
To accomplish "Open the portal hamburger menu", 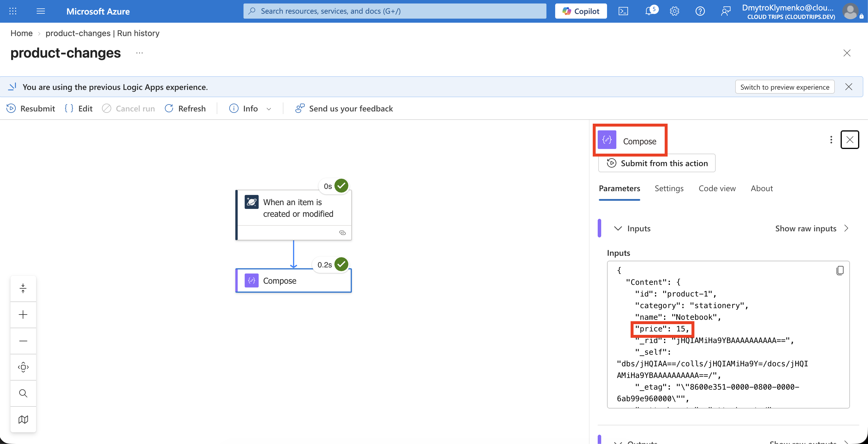I will coord(41,11).
